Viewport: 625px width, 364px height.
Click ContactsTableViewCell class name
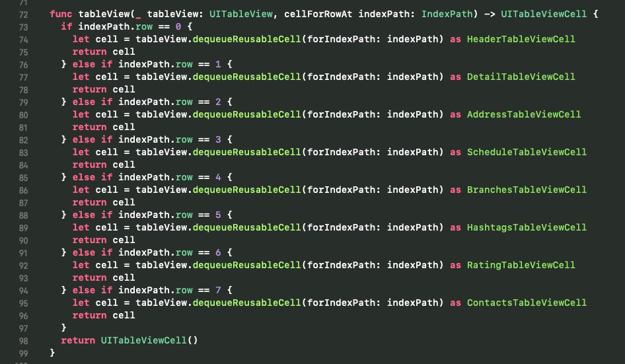pos(527,303)
